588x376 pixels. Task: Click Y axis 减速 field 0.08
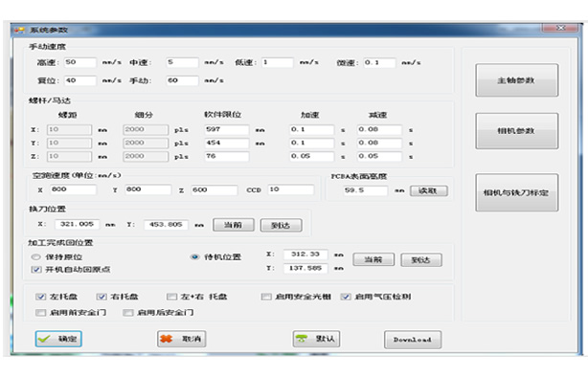[379, 144]
